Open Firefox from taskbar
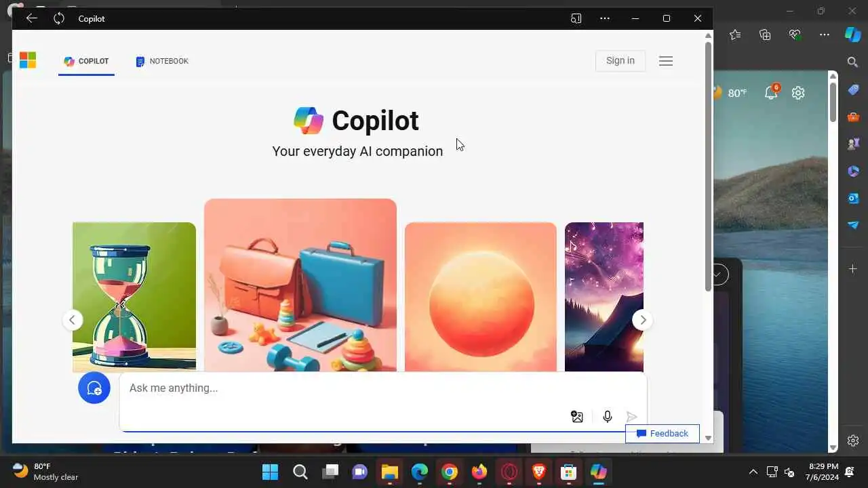This screenshot has height=488, width=868. tap(479, 472)
